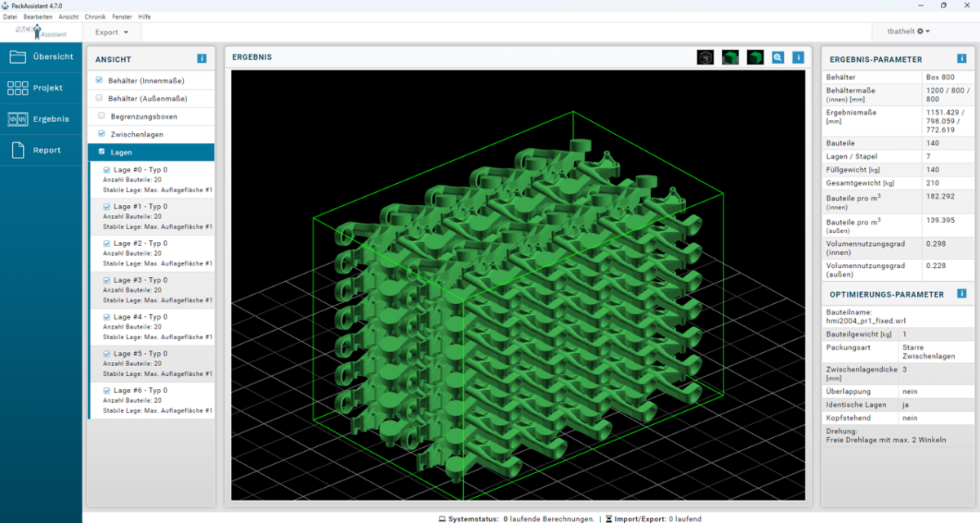The height and width of the screenshot is (523, 980).
Task: Activate the zoom magnifier icon in the viewport
Action: pos(777,57)
